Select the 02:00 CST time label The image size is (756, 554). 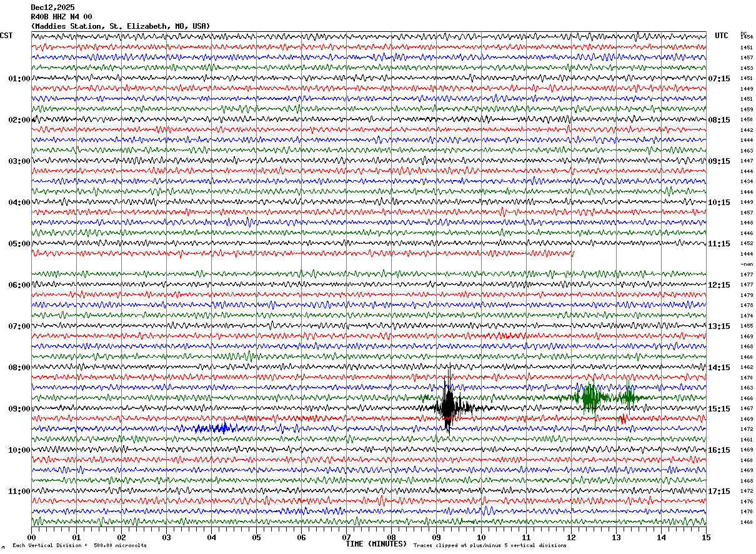[19, 120]
